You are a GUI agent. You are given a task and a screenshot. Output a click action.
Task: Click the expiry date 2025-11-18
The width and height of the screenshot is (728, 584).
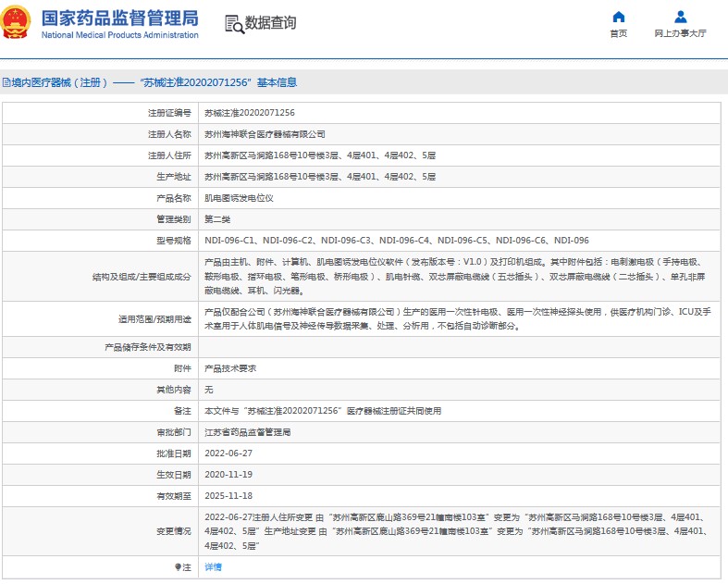228,496
